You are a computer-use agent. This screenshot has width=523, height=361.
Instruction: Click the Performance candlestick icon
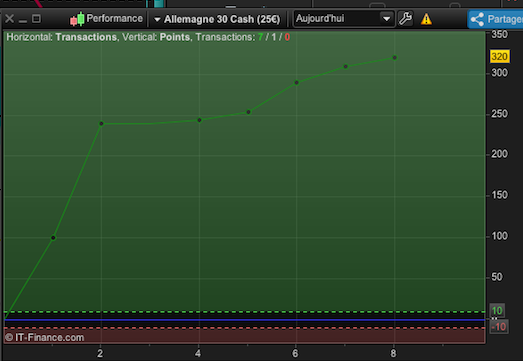tap(77, 19)
